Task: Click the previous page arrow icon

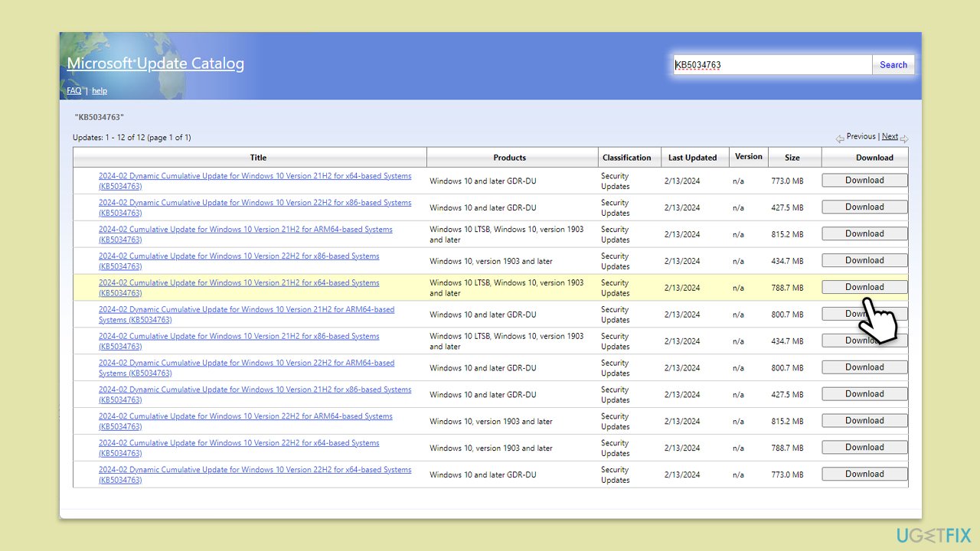Action: pyautogui.click(x=840, y=139)
